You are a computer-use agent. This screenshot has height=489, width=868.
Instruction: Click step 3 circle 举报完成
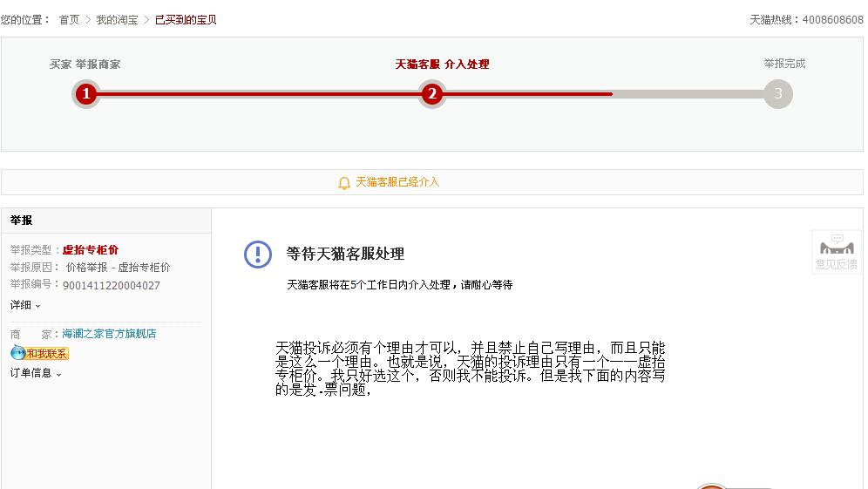[x=778, y=93]
